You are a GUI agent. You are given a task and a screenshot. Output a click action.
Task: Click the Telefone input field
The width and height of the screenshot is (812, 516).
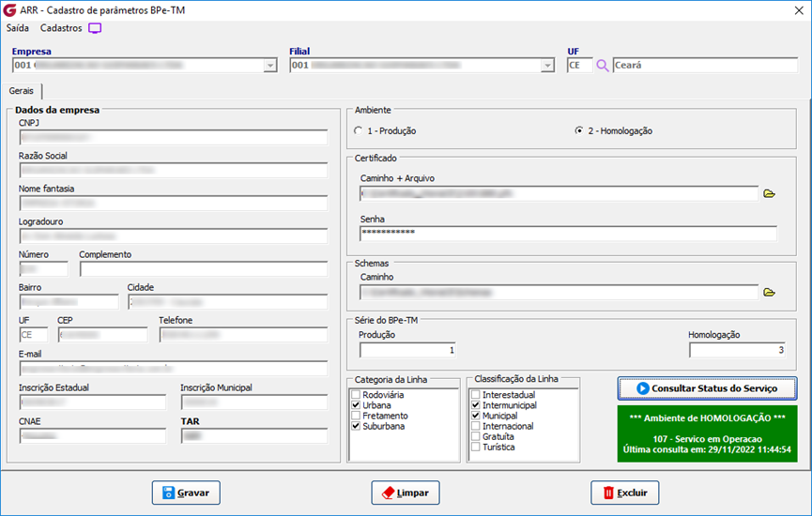(243, 335)
